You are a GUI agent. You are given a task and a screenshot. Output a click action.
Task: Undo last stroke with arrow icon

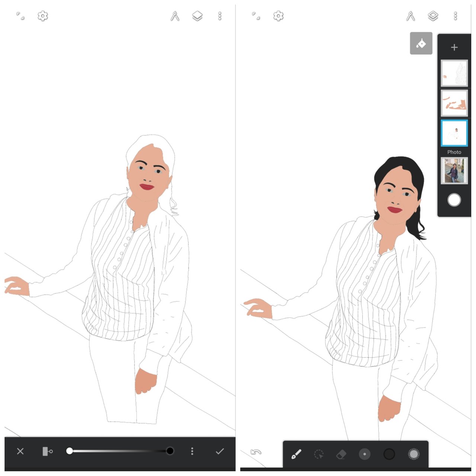point(256,452)
